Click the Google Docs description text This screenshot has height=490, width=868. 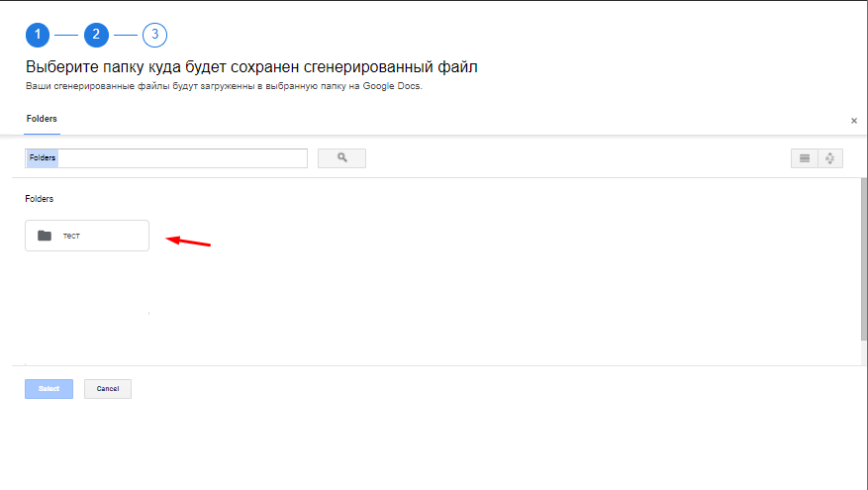[x=224, y=86]
